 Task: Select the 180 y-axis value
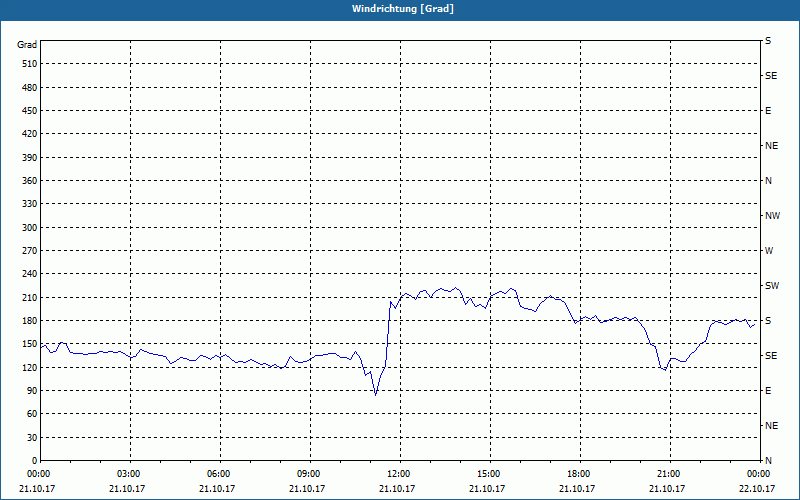[30, 321]
